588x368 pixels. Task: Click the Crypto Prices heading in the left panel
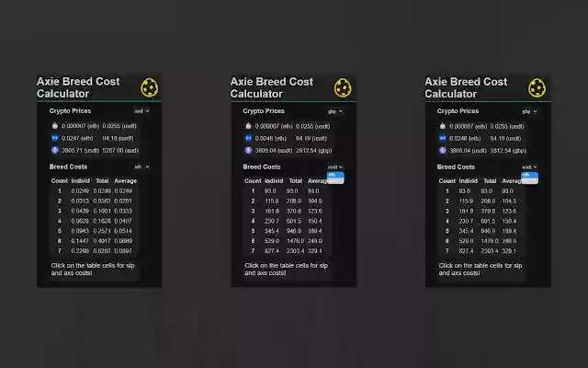(x=70, y=111)
